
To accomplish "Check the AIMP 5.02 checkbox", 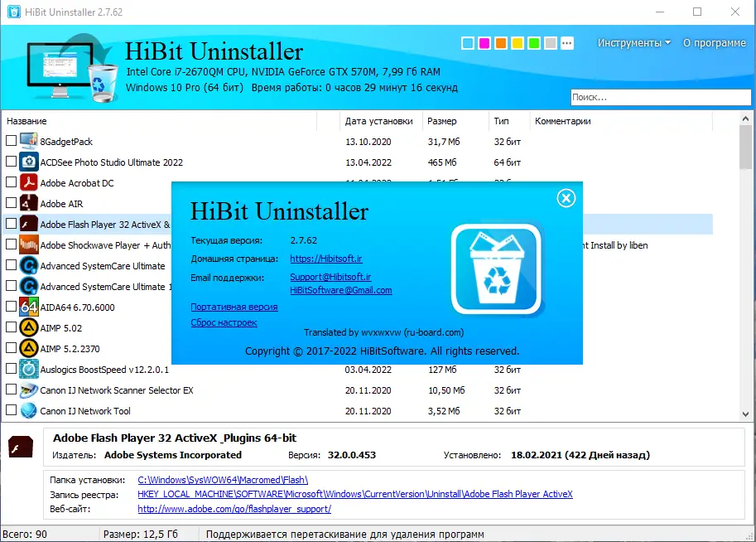I will [x=11, y=327].
